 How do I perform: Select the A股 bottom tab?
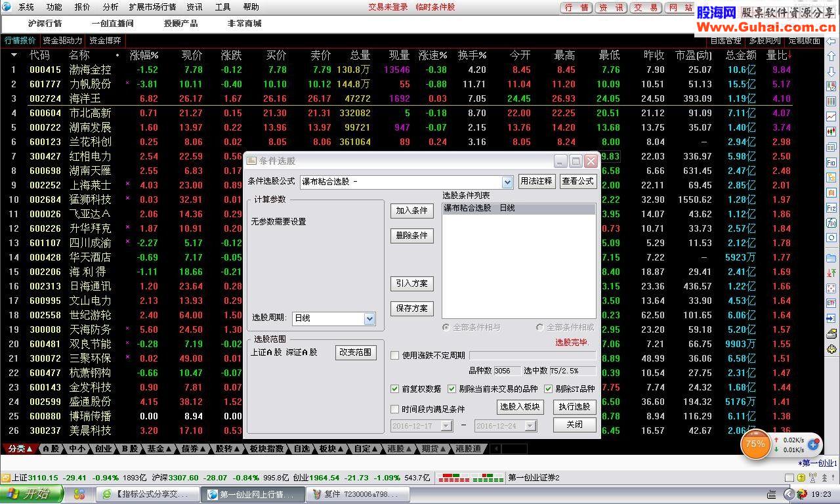(x=51, y=449)
